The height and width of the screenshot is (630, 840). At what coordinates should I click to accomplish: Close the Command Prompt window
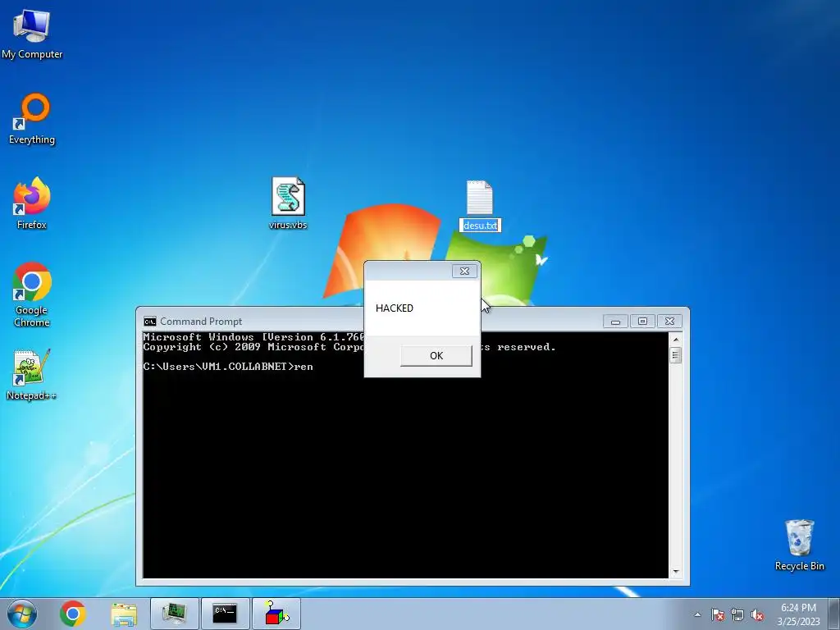click(x=669, y=322)
